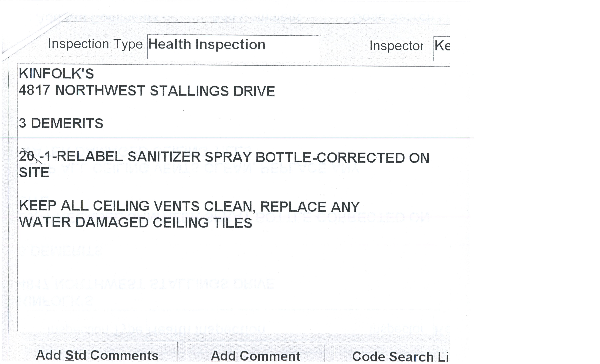This screenshot has height=364, width=600.
Task: Click the word SITE in the comments
Action: 34,173
